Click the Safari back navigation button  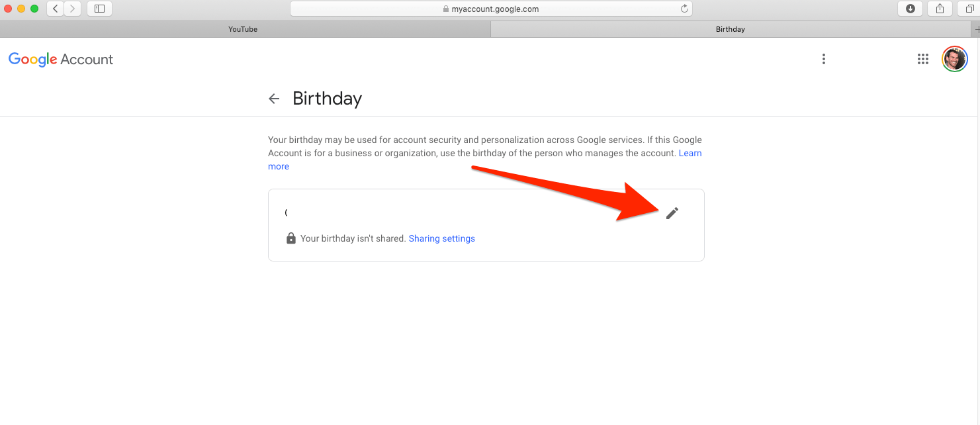click(x=55, y=9)
